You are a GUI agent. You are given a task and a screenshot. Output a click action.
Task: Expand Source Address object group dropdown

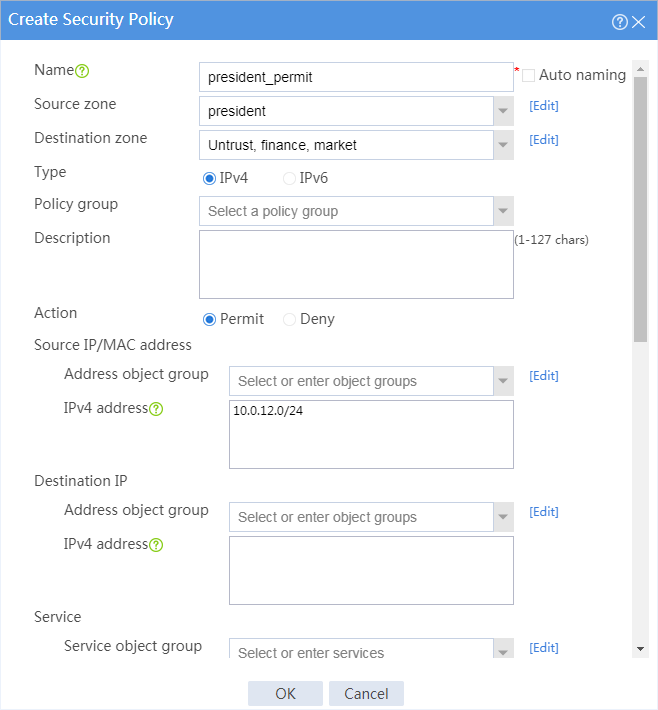coord(503,381)
